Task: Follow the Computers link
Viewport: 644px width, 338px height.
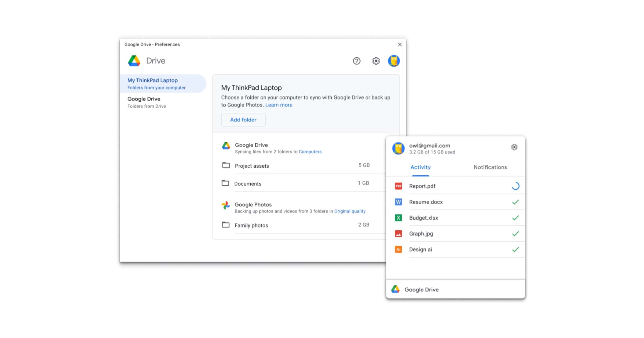Action: [310, 152]
